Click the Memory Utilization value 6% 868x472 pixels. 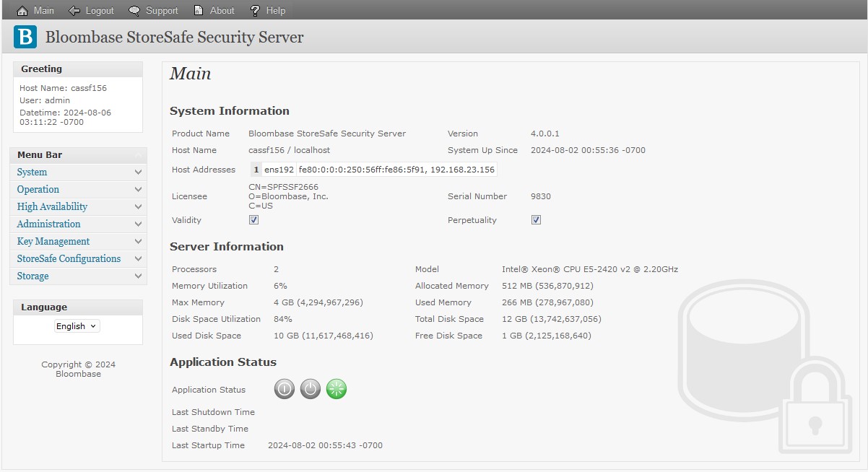[x=280, y=286]
